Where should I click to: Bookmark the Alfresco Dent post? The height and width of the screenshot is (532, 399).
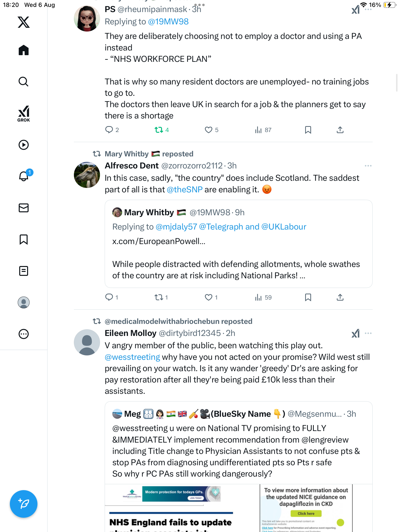coord(308,297)
